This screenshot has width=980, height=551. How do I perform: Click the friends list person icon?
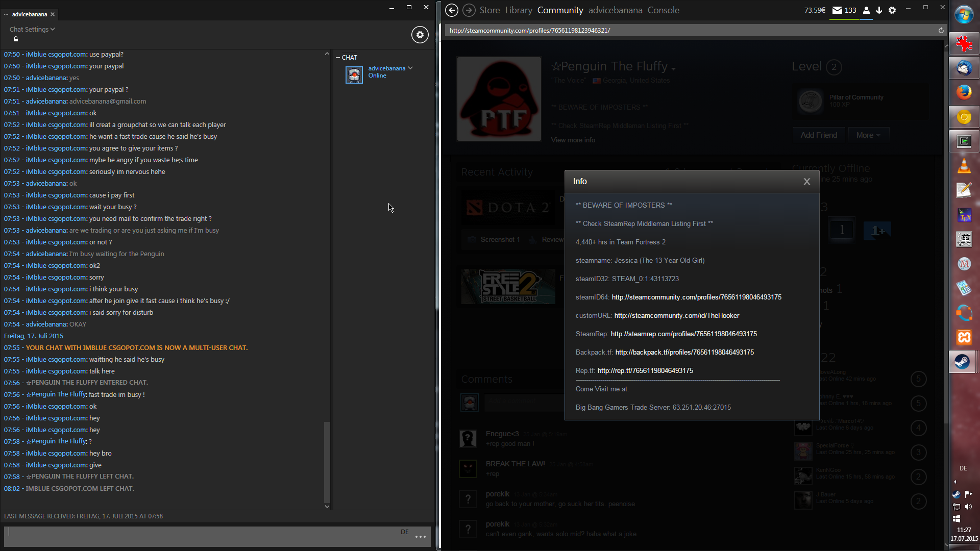coord(866,10)
